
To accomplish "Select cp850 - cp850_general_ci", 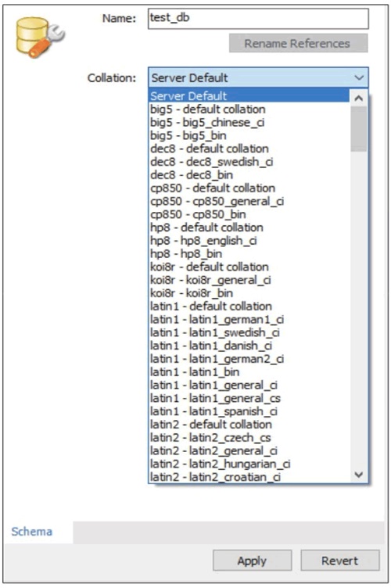I will tap(249, 201).
